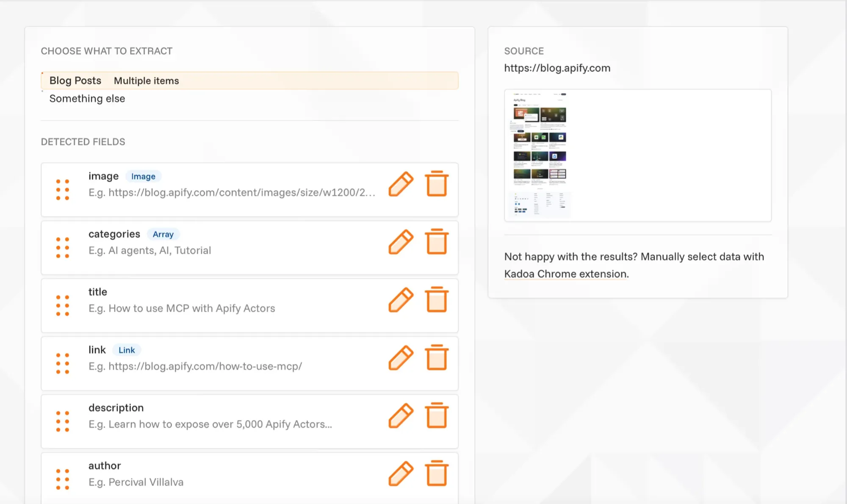The width and height of the screenshot is (847, 504).
Task: Click the SOURCE heading
Action: 524,51
